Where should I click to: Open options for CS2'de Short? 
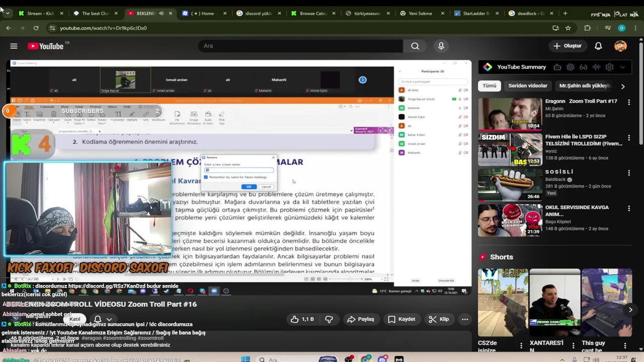(521, 345)
